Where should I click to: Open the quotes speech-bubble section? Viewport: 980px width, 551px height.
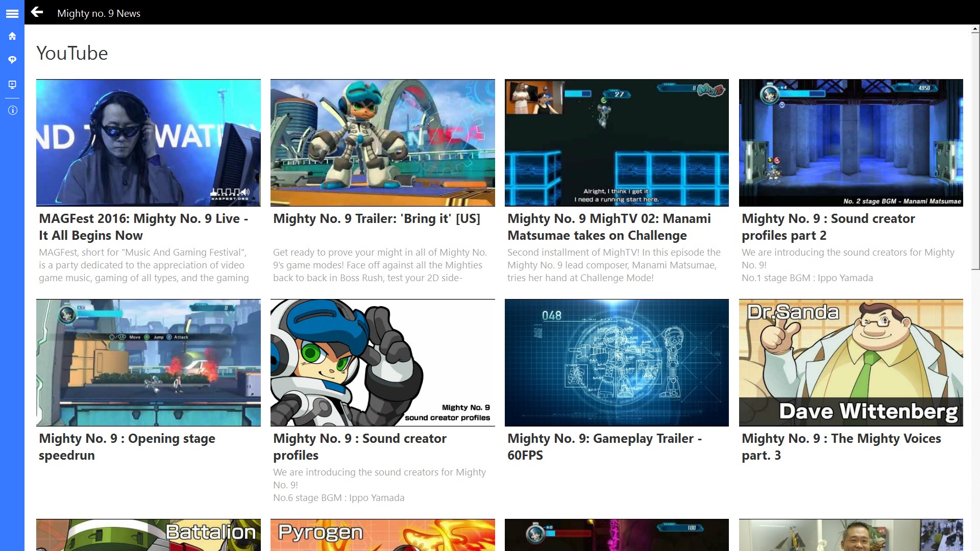(12, 60)
